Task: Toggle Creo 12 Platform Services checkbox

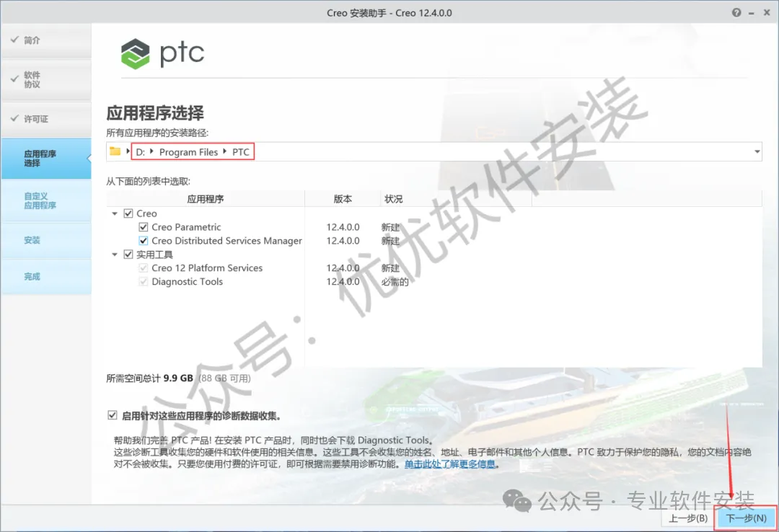Action: [x=144, y=267]
